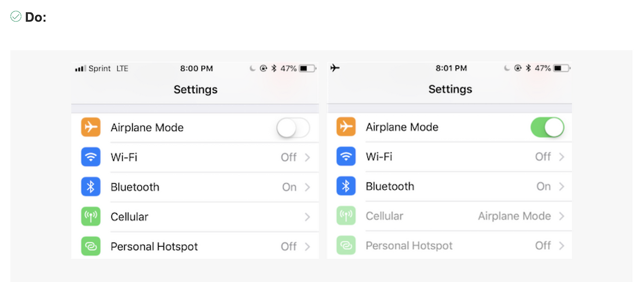Tap the Wi-Fi icon in right screen
Screen dimensions: 644x282
(x=346, y=157)
